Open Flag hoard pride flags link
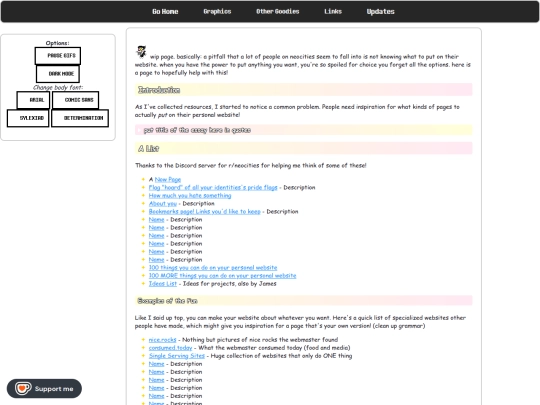This screenshot has width=540, height=405. tap(213, 187)
